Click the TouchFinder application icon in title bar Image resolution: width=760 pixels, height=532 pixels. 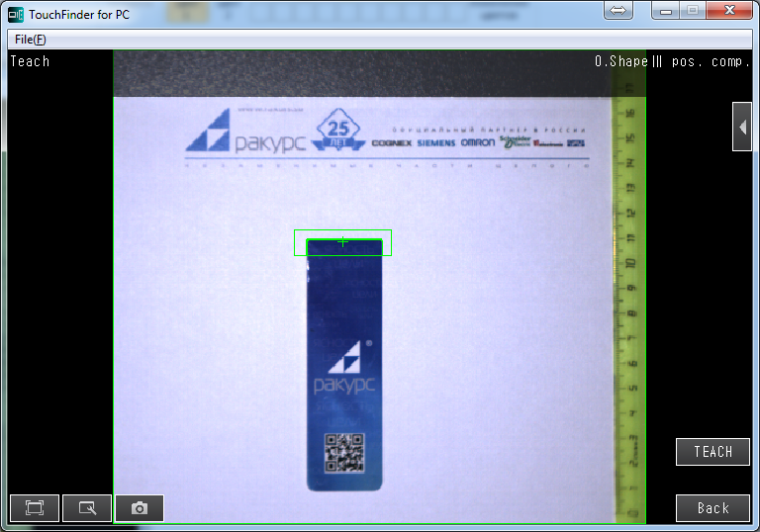click(16, 15)
